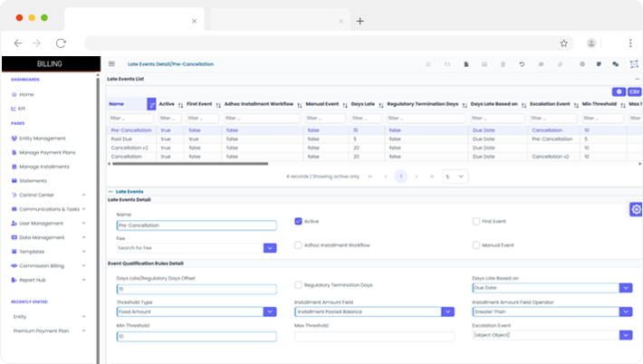Click the note toolbar icon
Viewport: 643px width, 364px height.
click(599, 64)
